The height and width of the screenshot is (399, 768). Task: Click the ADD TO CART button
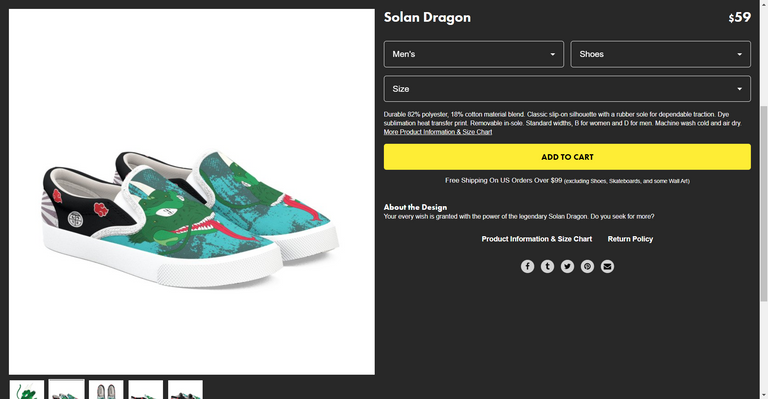(567, 157)
